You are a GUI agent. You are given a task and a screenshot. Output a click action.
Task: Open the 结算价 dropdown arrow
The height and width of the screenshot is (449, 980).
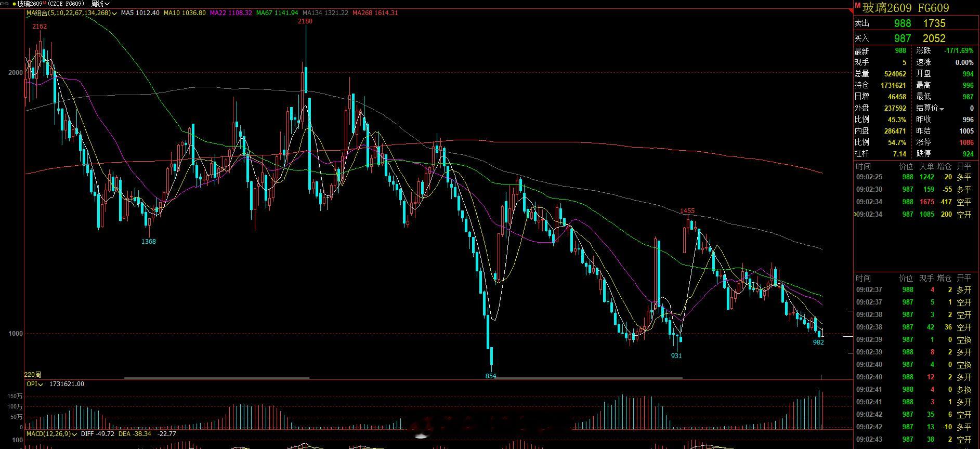click(x=942, y=109)
